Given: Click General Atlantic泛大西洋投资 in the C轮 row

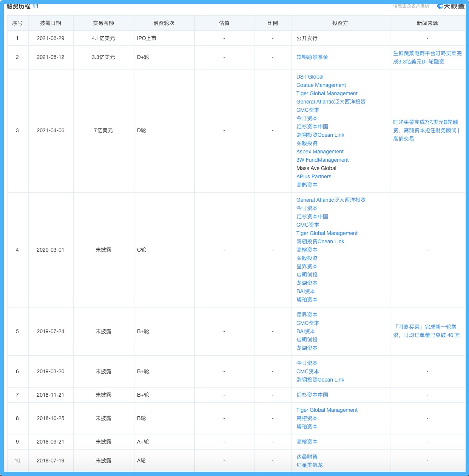Looking at the screenshot, I should point(331,200).
